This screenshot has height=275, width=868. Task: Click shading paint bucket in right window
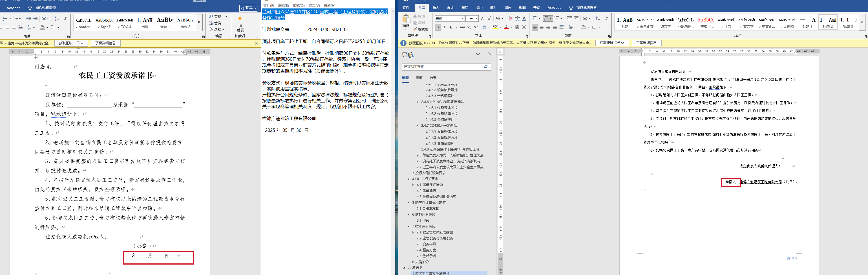pyautogui.click(x=583, y=27)
